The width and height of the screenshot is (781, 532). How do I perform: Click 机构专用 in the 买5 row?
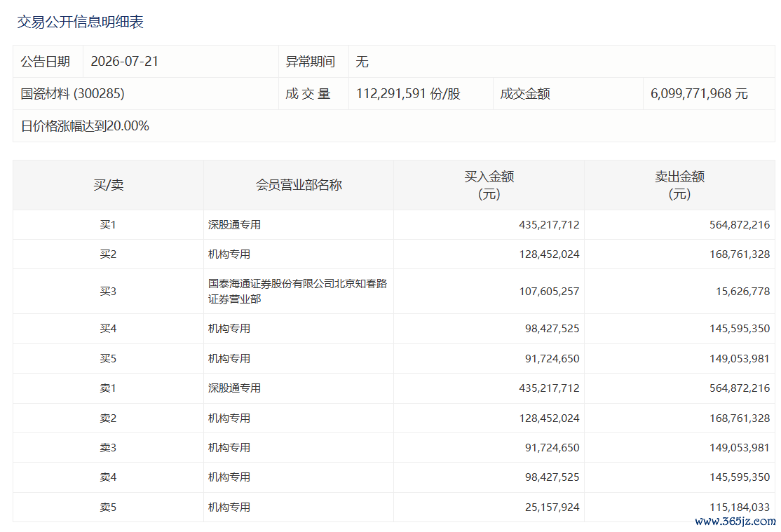[x=229, y=359]
